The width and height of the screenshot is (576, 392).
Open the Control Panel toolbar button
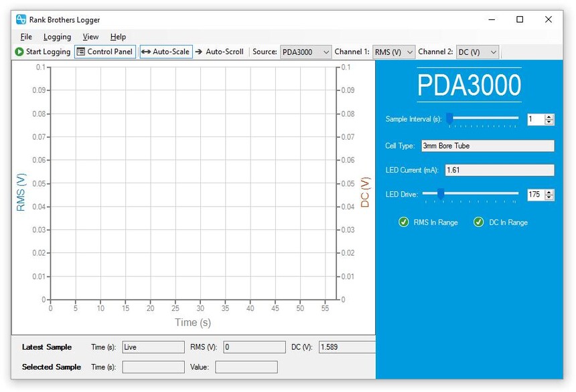pyautogui.click(x=105, y=52)
